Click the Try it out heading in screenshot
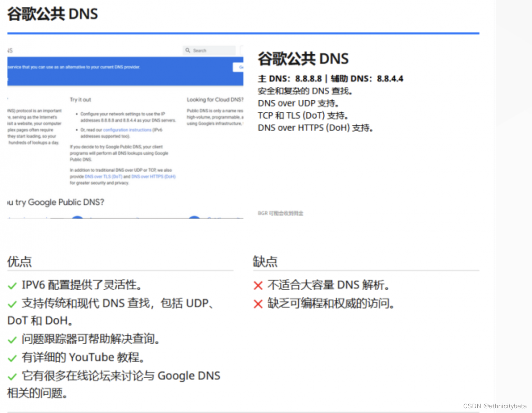The image size is (532, 413). pos(80,100)
